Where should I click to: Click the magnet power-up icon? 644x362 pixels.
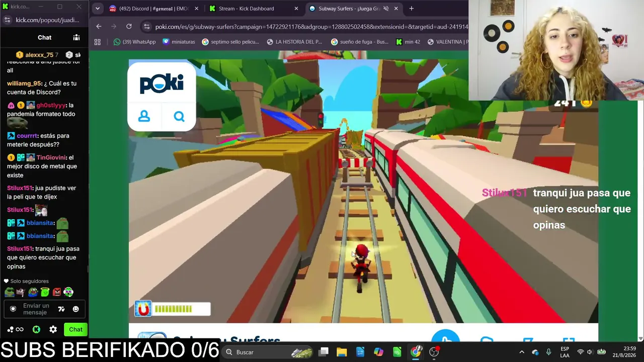pos(143,309)
